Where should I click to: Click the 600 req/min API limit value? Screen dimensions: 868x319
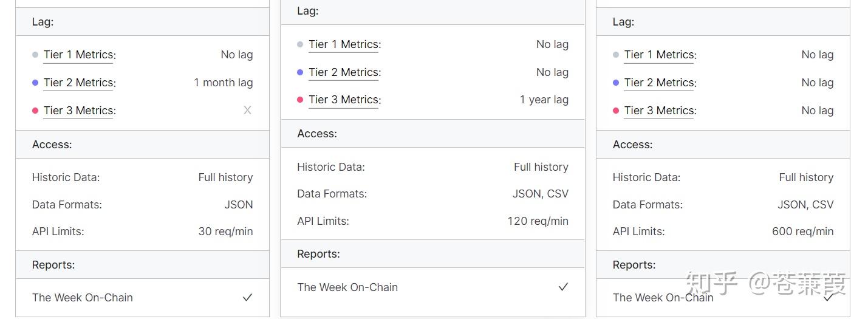point(802,232)
